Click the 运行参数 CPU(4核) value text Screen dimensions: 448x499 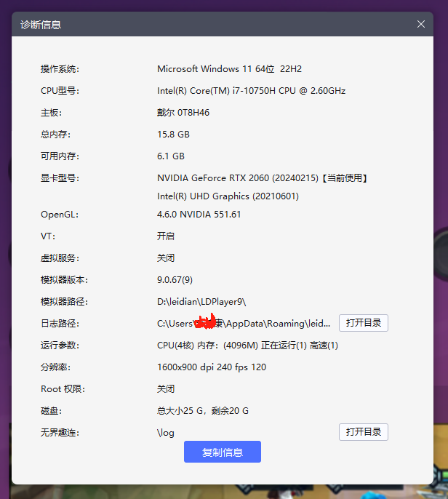click(247, 346)
